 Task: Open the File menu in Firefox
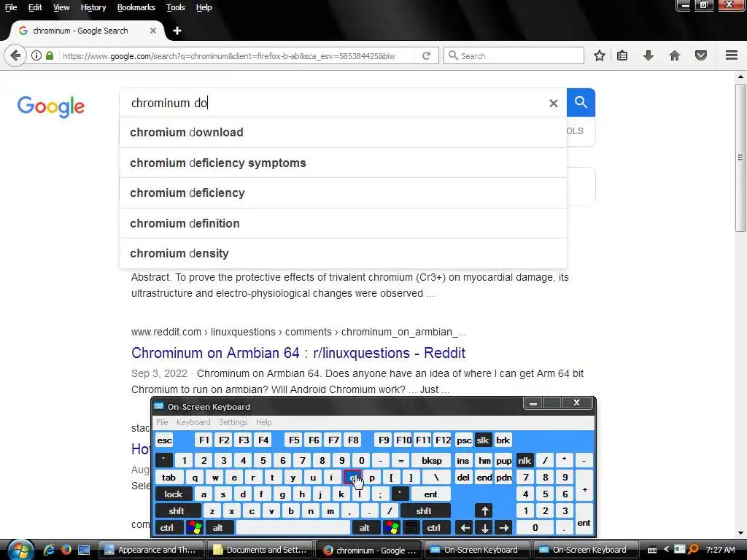10,7
